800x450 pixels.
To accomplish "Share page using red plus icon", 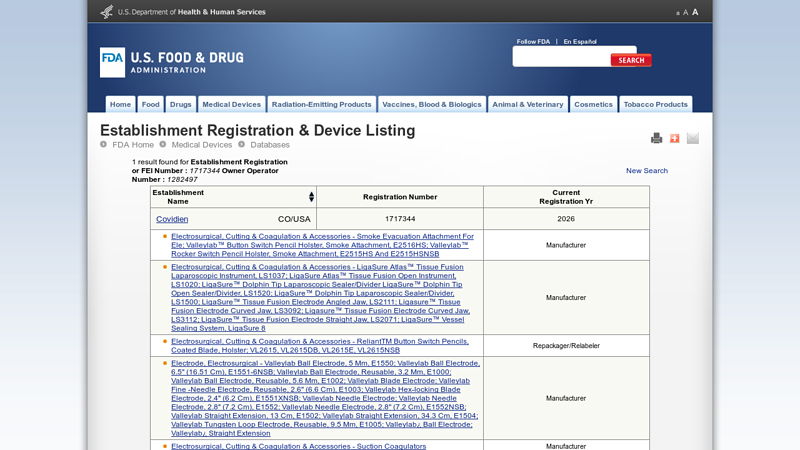I will click(x=674, y=138).
